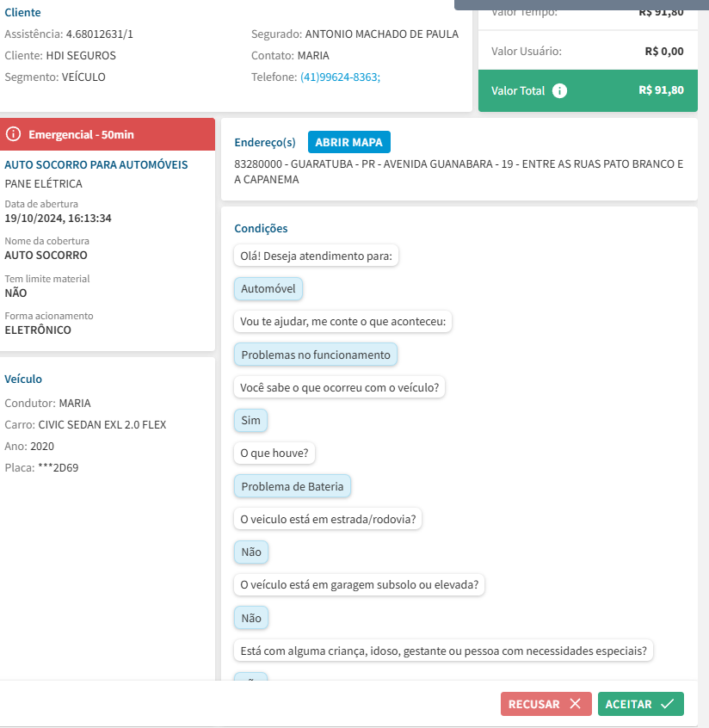
Task: Click the Valor Usuário row
Action: pyautogui.click(x=587, y=52)
